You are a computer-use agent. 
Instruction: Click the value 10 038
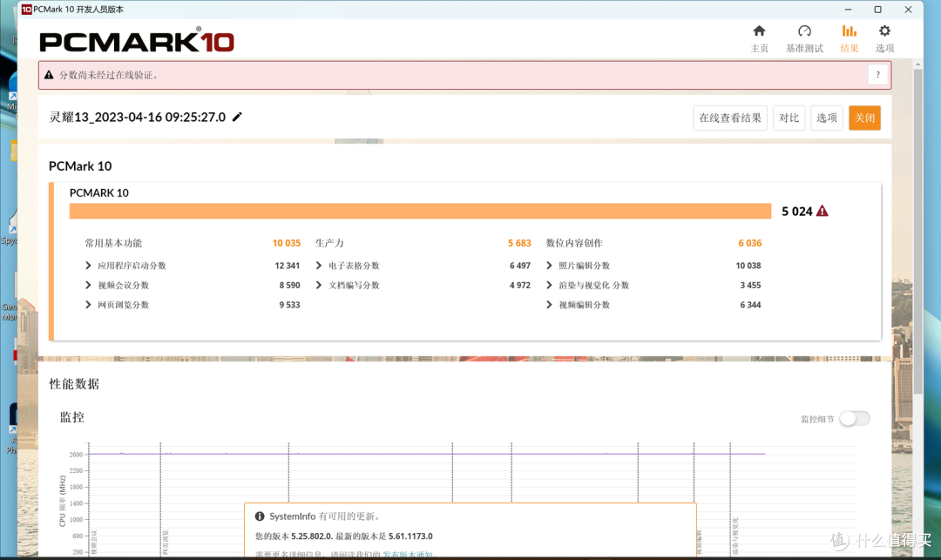748,266
